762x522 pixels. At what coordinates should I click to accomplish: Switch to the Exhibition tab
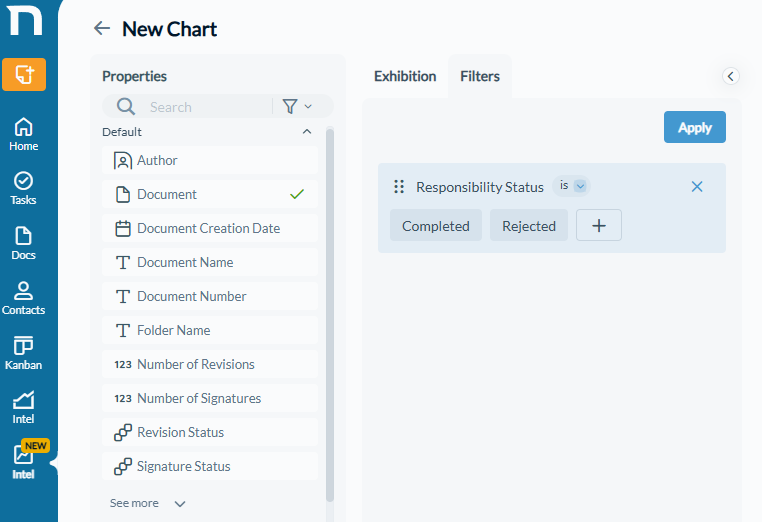(x=405, y=76)
